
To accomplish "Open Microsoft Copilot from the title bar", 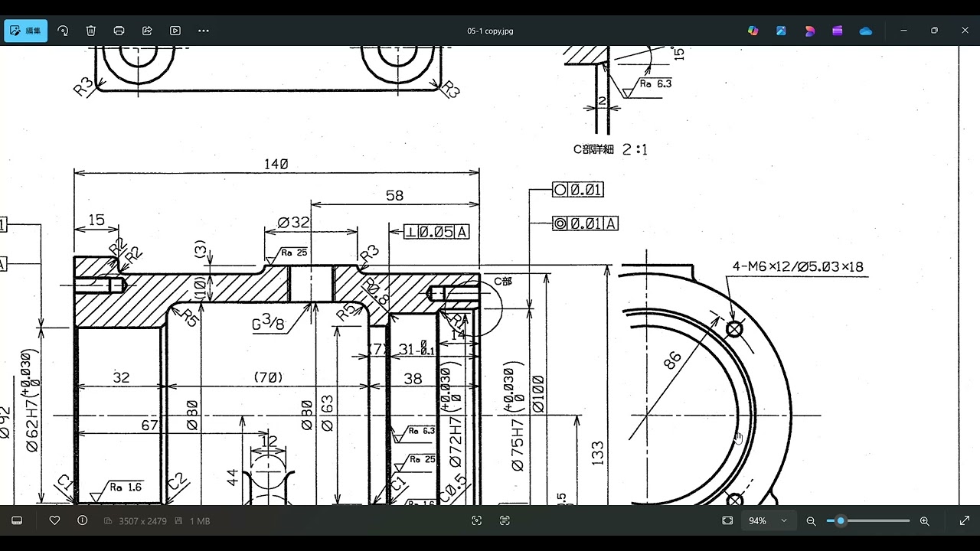I will point(753,31).
